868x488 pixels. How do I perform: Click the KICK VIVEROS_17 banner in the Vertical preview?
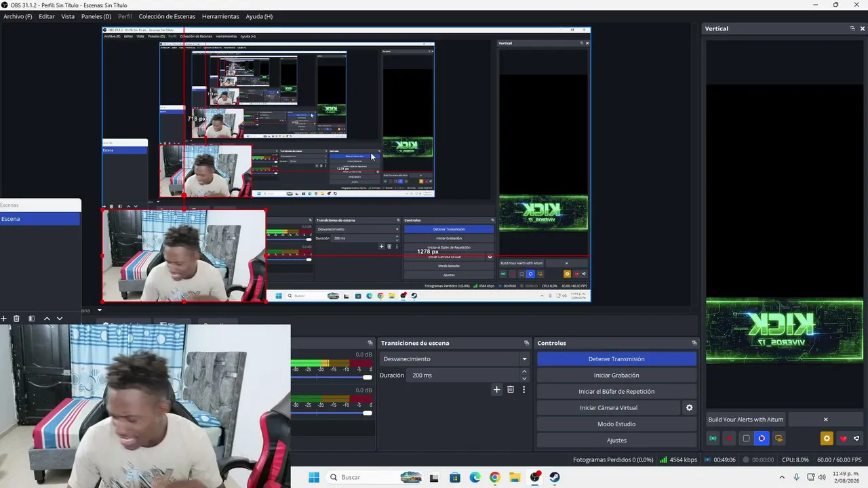coord(785,331)
